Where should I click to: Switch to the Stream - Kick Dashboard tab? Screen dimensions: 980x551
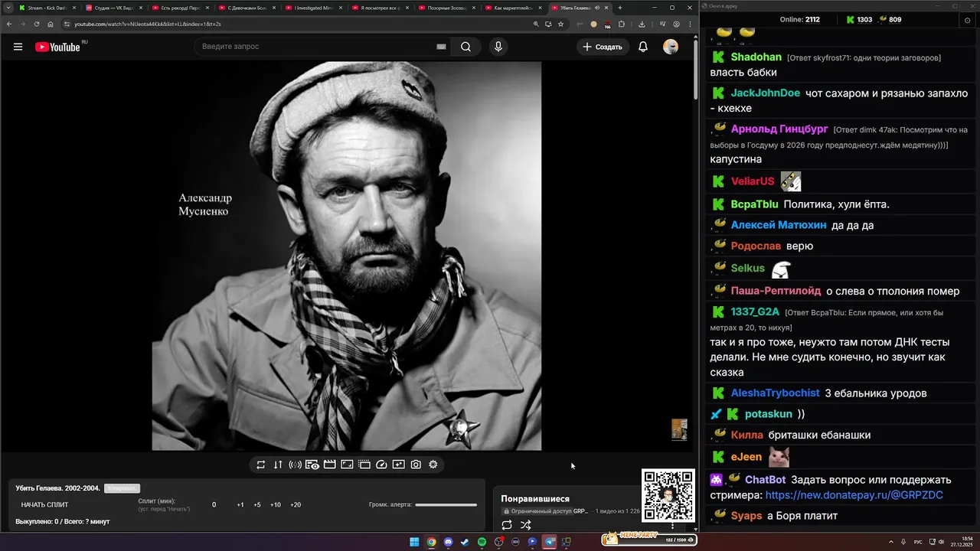tap(46, 8)
